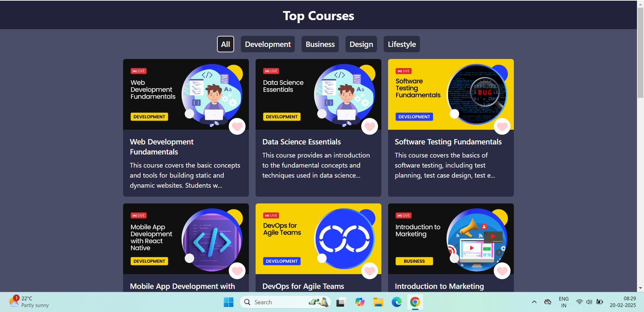The image size is (644, 312).
Task: Open Mobile App Development React Native thumbnail
Action: [186, 239]
